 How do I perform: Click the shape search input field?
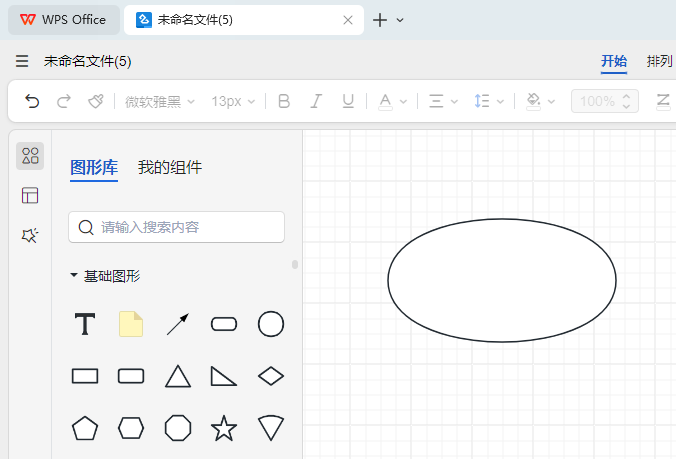[176, 227]
